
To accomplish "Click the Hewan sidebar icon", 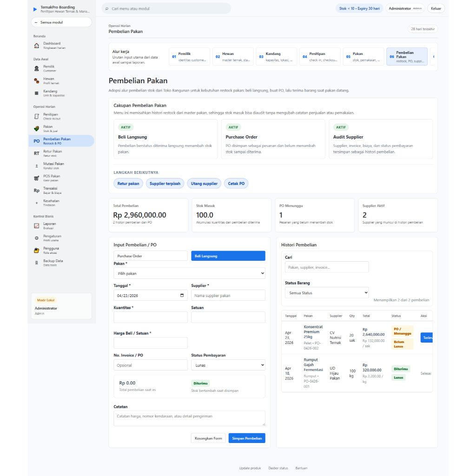I will coord(36,81).
